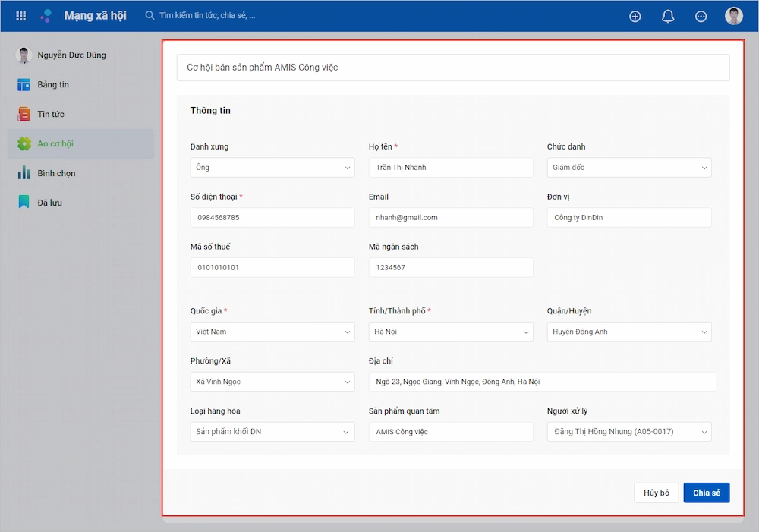This screenshot has width=759, height=532.
Task: Open the Loại hàng hóa dropdown
Action: (272, 432)
